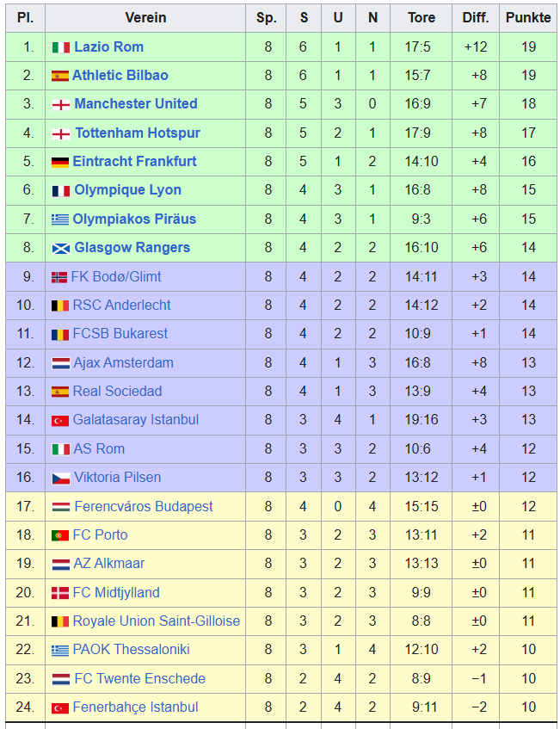This screenshot has height=729, width=560.
Task: Open the Athletic Bilbao team link
Action: (120, 76)
